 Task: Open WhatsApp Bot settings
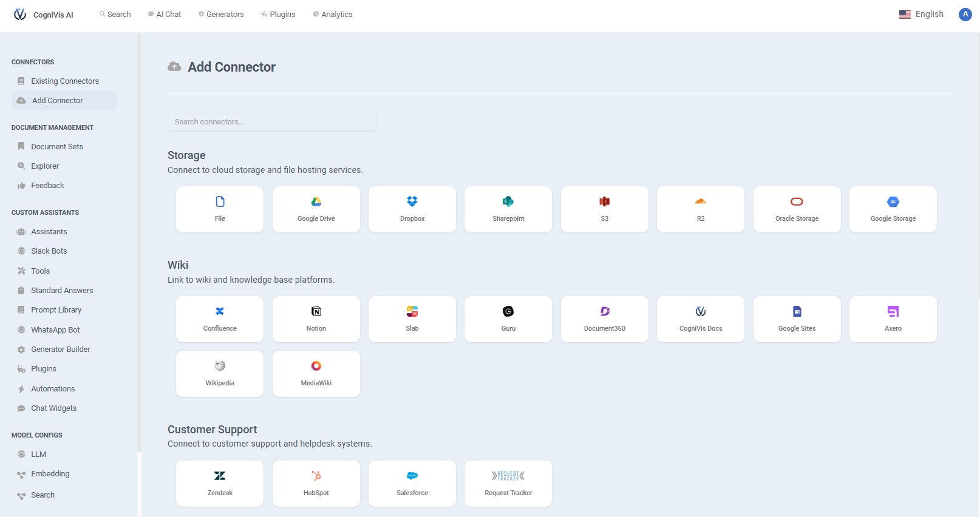click(x=64, y=329)
